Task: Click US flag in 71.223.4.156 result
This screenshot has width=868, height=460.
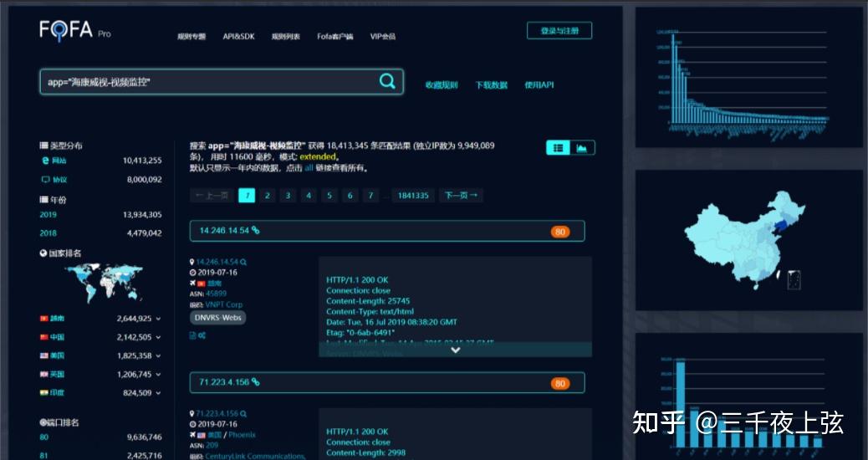Action: pyautogui.click(x=201, y=435)
